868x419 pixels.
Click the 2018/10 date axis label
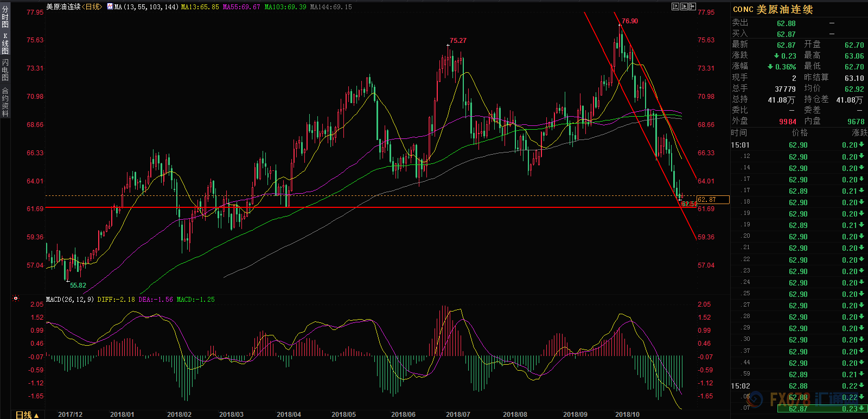tap(627, 414)
